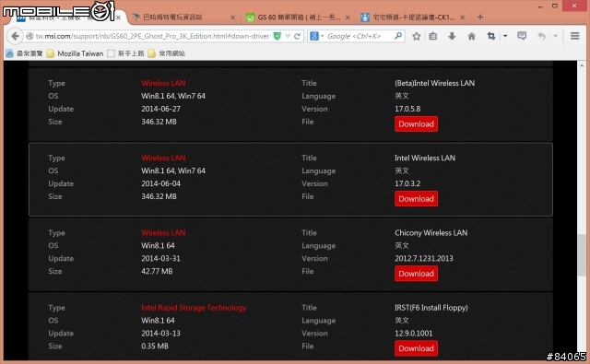Open the 新手上路 bookmark
The height and width of the screenshot is (364, 590).
click(x=125, y=53)
